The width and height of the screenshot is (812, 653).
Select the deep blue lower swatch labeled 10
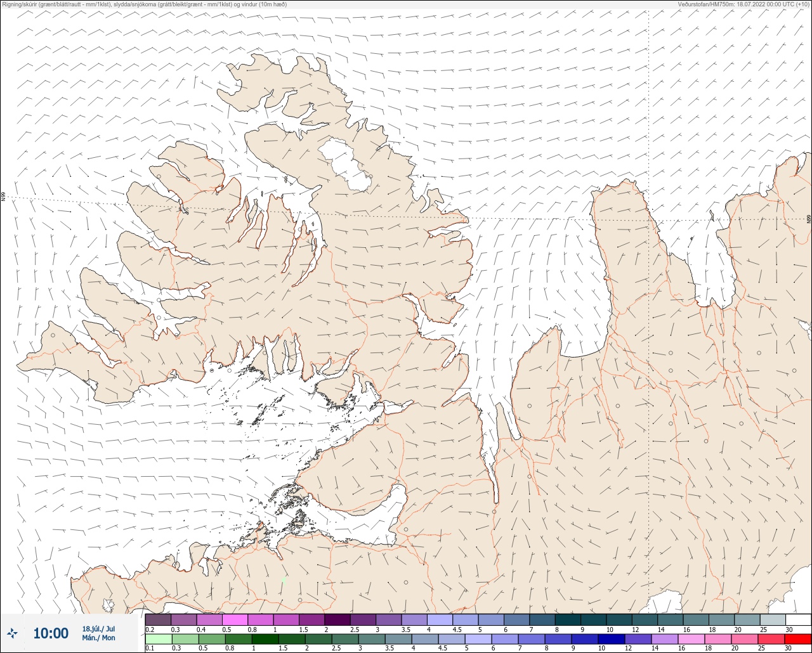(x=612, y=639)
